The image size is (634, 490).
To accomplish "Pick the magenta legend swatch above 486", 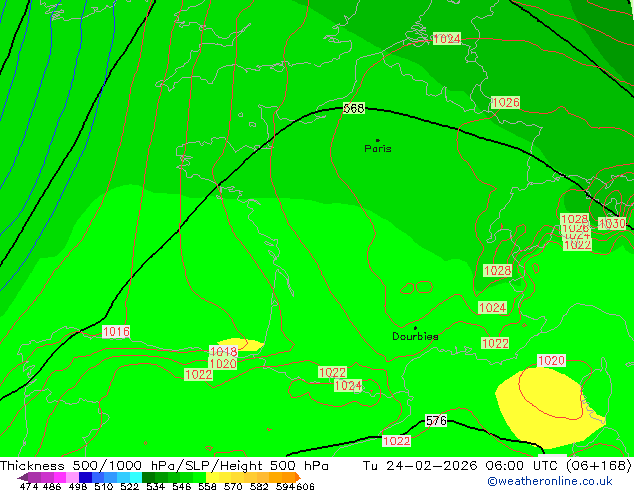I will coord(59,477).
